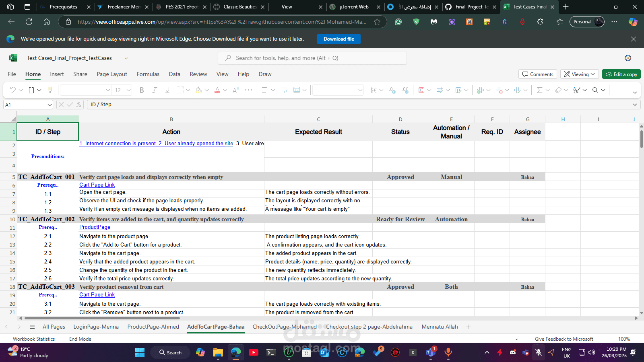Click the Clear eraser icon

pos(558,90)
